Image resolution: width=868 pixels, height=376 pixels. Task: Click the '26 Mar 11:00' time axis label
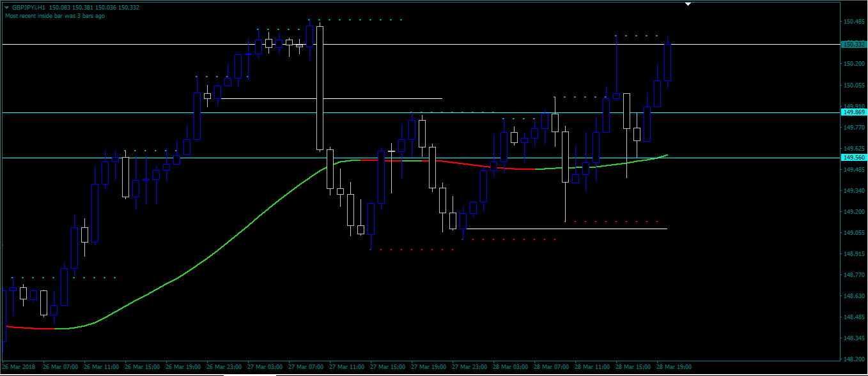pyautogui.click(x=102, y=367)
